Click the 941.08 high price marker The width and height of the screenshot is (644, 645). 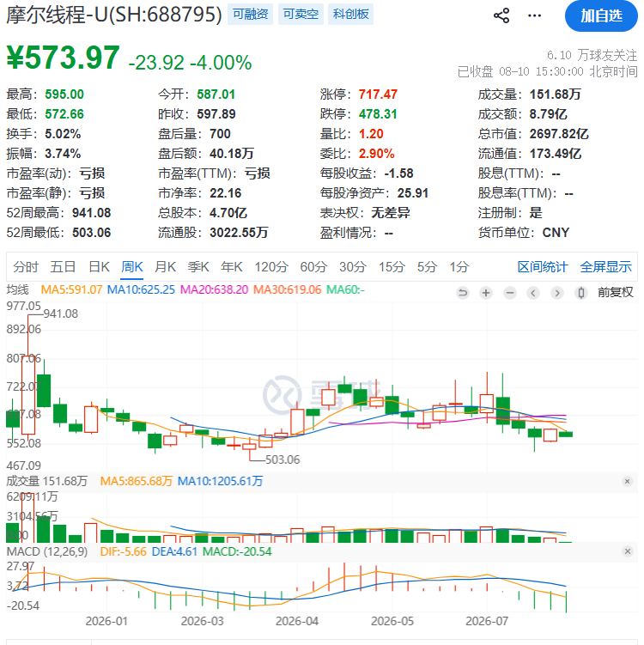[x=61, y=313]
